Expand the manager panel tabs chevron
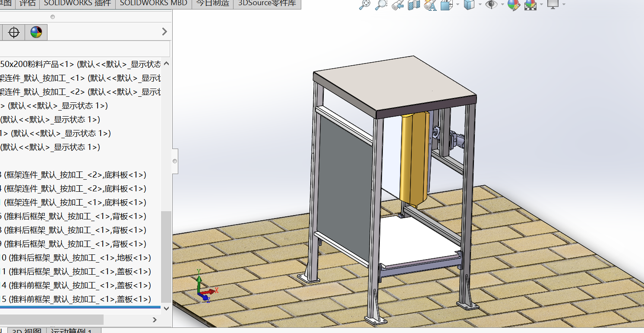Screen dimensions: 644x333 164,32
